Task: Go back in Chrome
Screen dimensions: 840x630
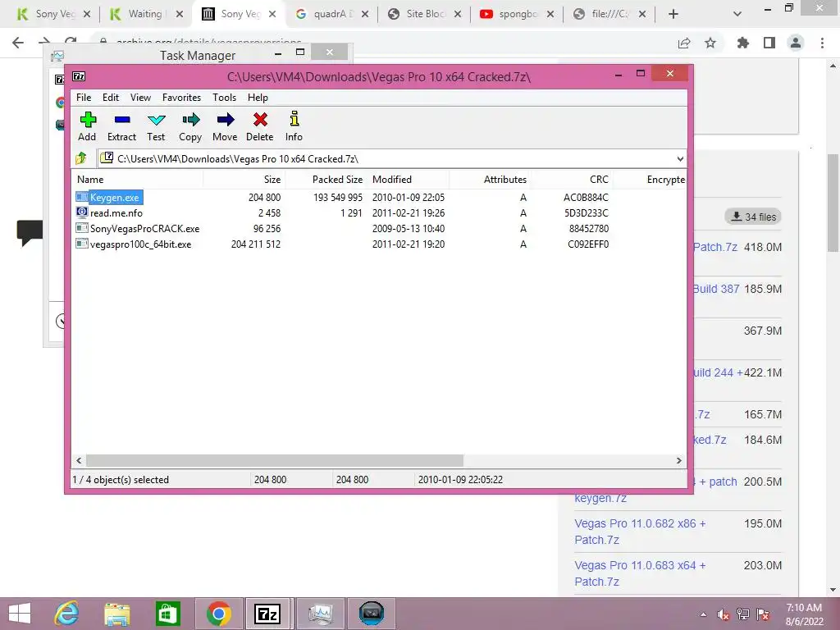Action: (18, 43)
